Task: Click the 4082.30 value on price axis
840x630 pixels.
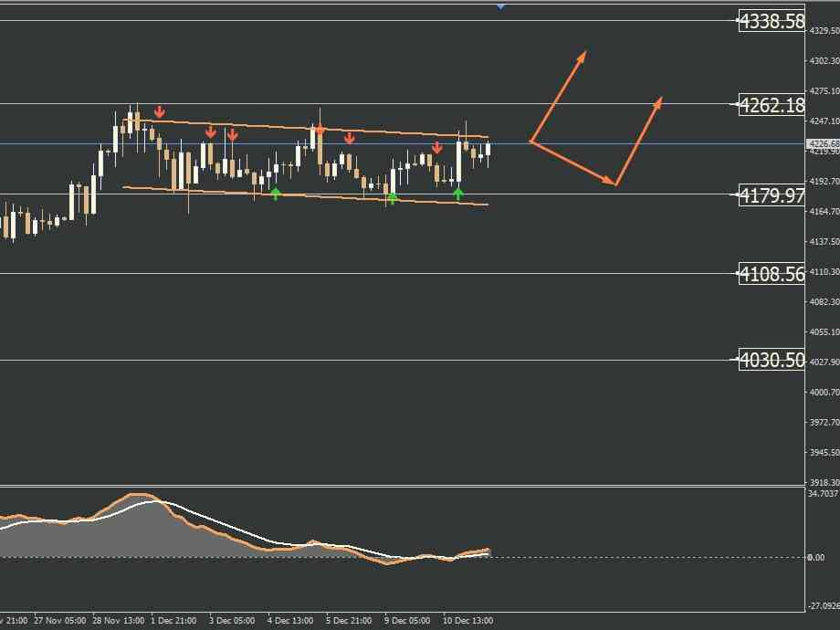Action: (824, 302)
